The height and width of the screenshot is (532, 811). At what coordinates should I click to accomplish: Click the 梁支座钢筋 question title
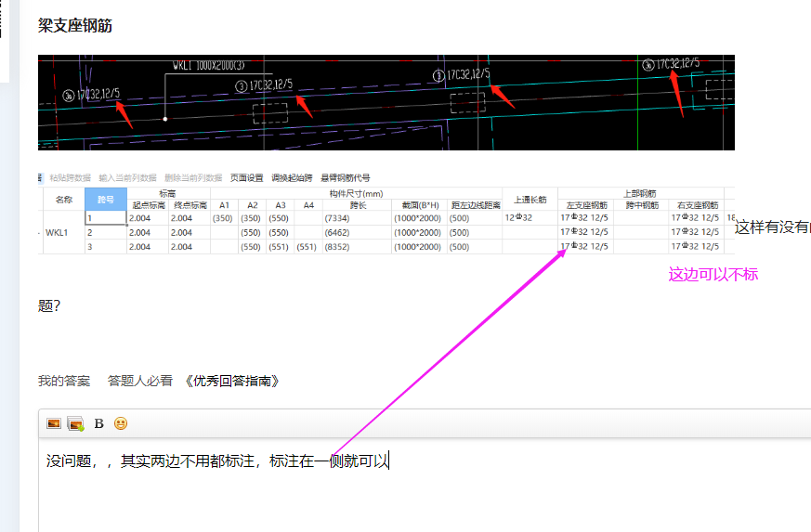click(75, 25)
